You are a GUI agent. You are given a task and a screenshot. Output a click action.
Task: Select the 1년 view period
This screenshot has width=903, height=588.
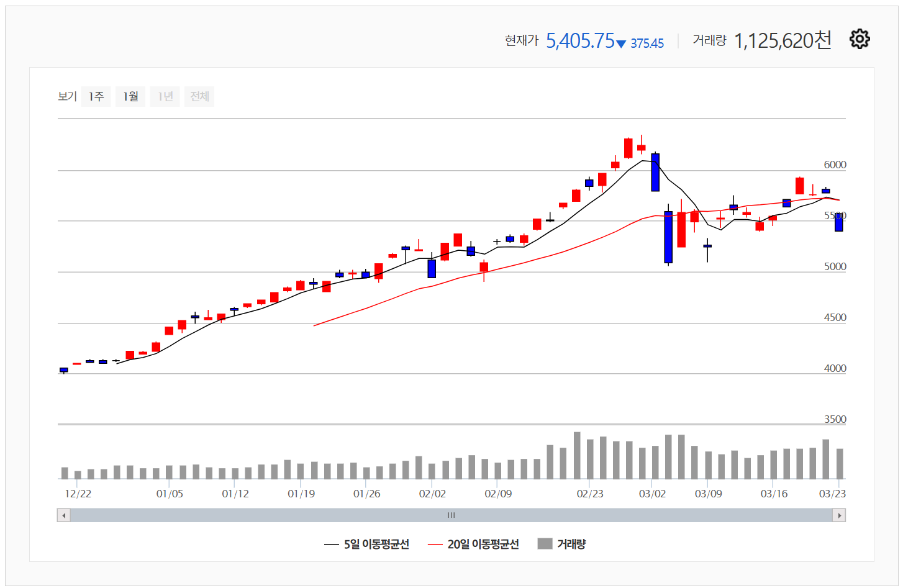pos(165,96)
